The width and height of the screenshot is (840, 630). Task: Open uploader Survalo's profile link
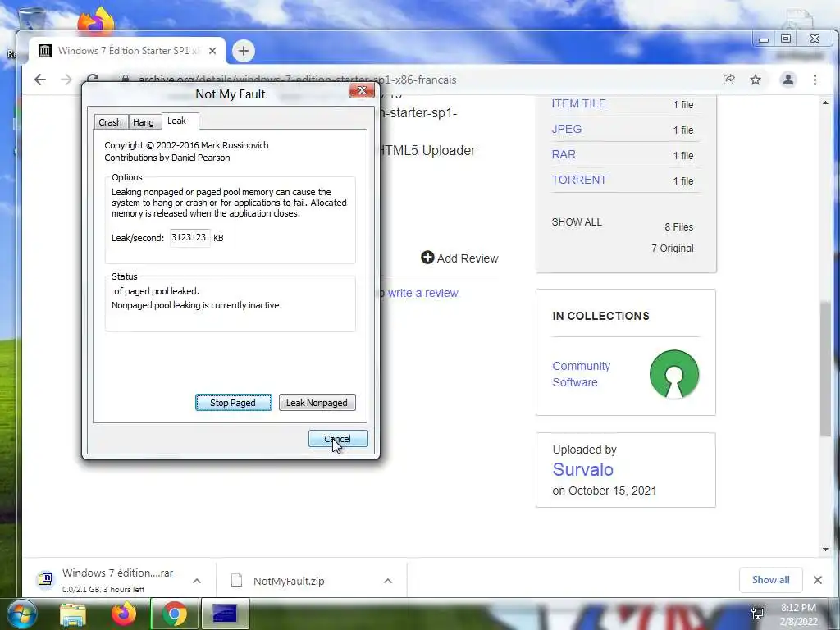pos(583,469)
